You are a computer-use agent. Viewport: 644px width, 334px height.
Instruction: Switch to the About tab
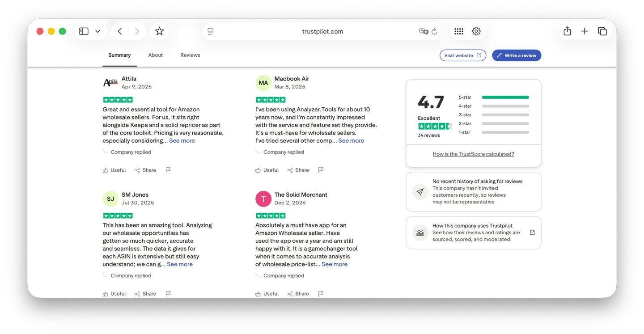(x=156, y=55)
